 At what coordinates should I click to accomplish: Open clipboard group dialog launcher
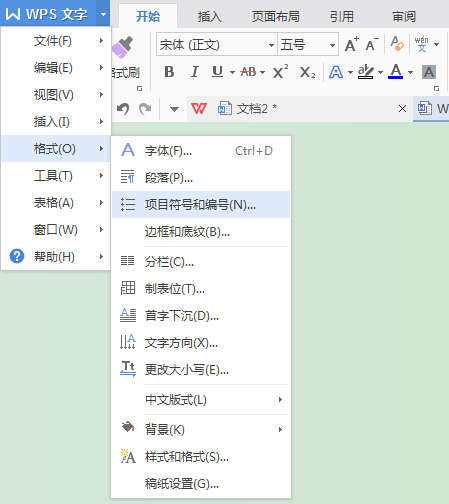coord(140,89)
